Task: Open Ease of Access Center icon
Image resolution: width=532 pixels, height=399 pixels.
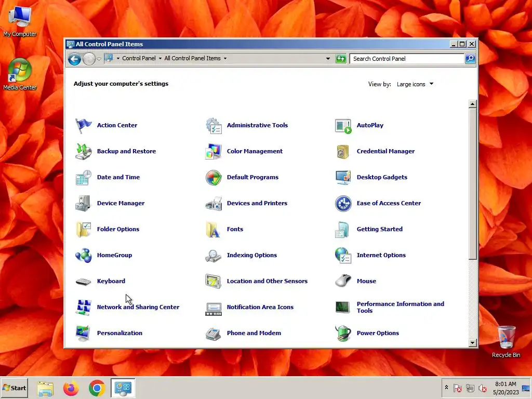Action: pos(343,203)
